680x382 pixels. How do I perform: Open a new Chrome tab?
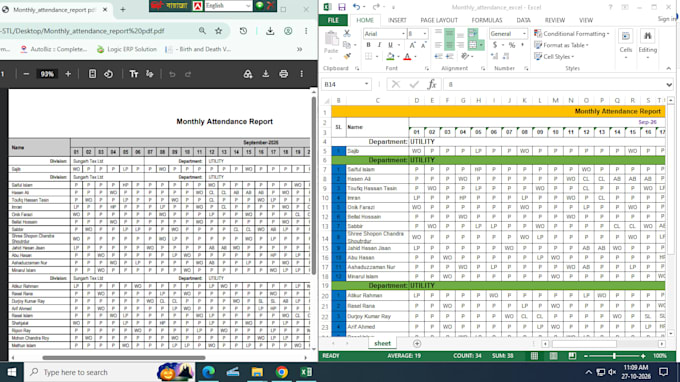pyautogui.click(x=123, y=9)
